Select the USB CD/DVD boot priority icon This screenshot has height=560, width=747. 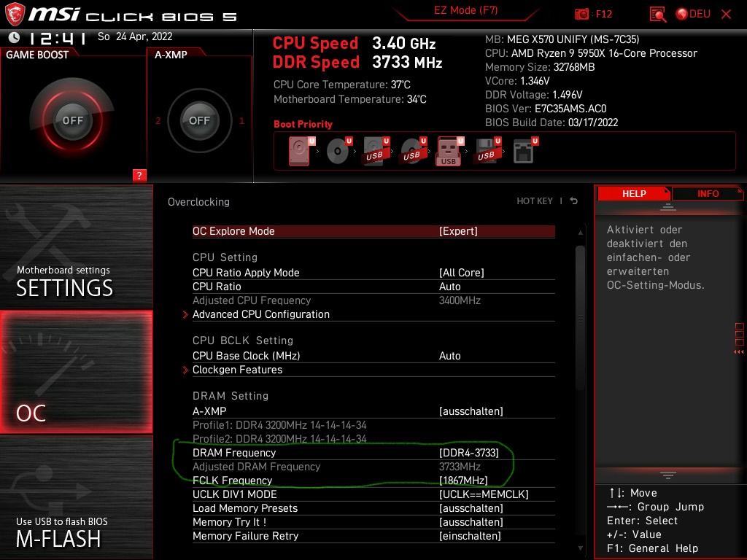coord(413,151)
